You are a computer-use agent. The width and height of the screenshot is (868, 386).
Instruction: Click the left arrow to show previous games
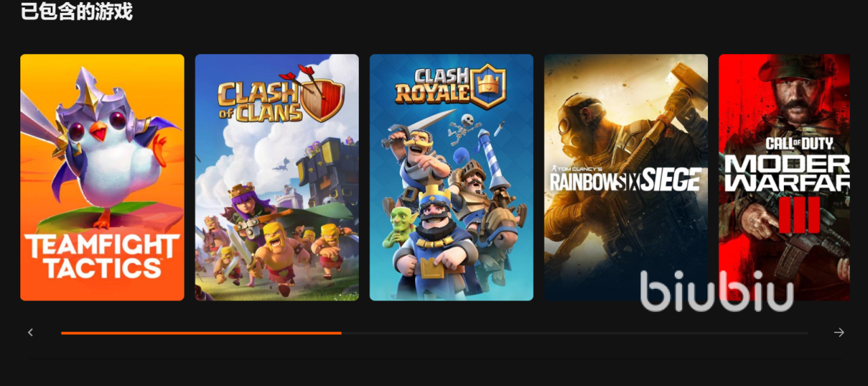point(31,332)
